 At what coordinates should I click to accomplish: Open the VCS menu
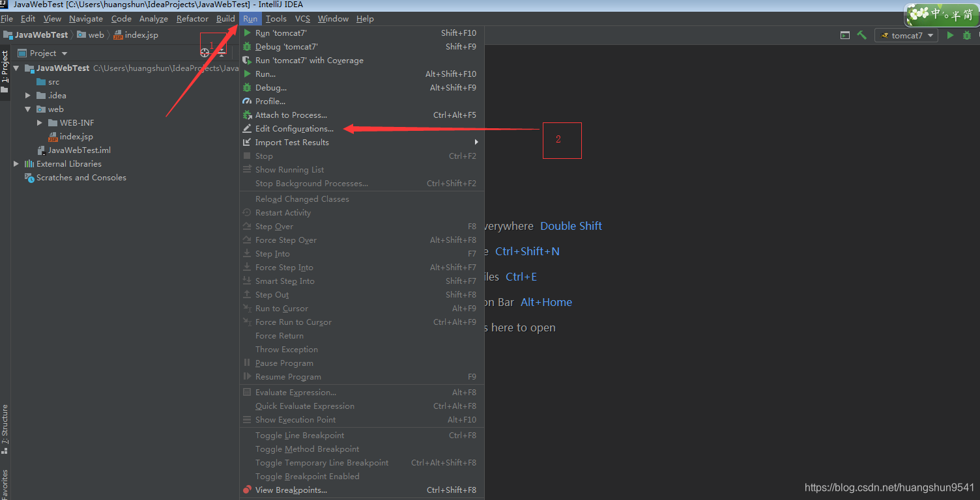[x=302, y=18]
